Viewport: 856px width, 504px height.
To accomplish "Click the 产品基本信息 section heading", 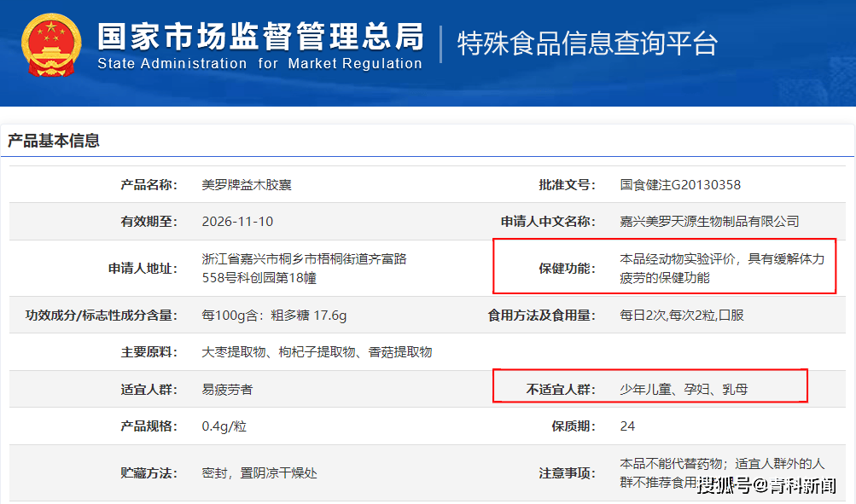I will (x=54, y=141).
